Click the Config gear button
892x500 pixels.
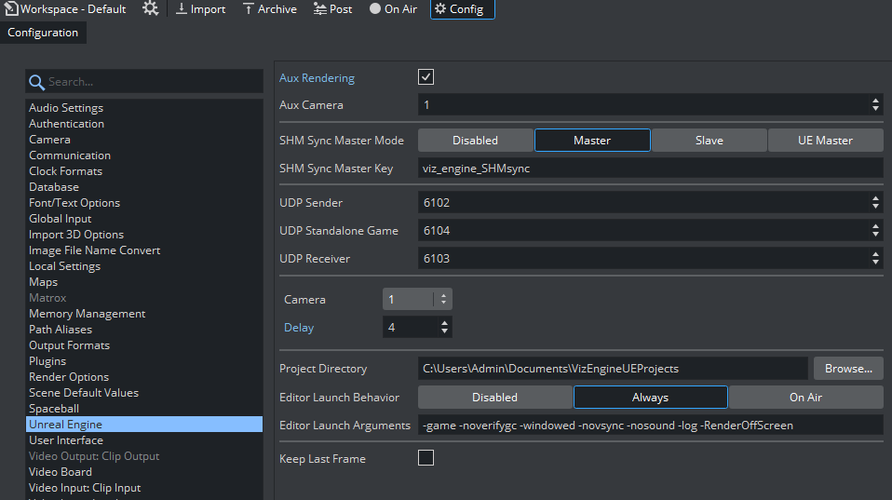click(x=462, y=9)
